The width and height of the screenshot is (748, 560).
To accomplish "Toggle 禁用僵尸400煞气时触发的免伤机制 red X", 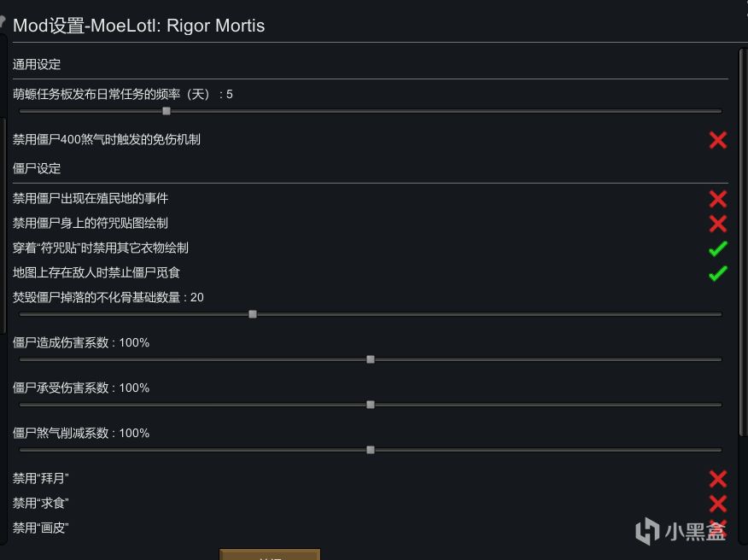I will coord(717,139).
